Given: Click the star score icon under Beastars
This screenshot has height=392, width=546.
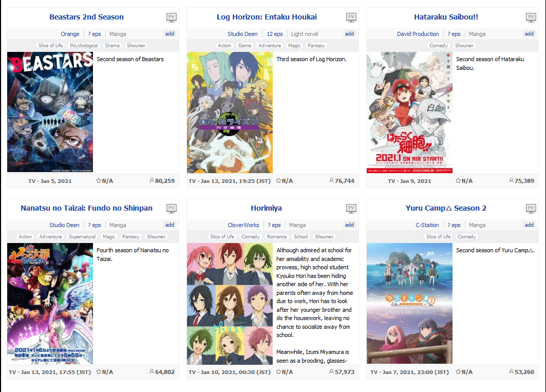Looking at the screenshot, I should [99, 180].
